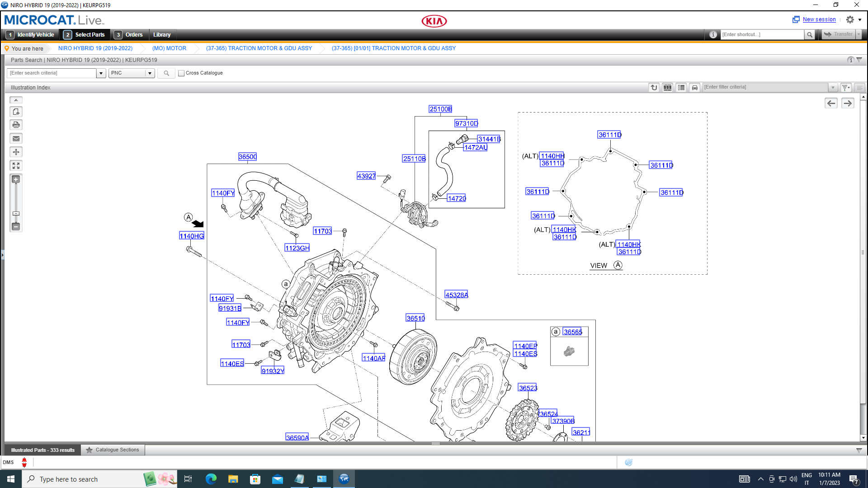Open the Identify Vehicle step tab
The image size is (868, 488).
(x=31, y=34)
